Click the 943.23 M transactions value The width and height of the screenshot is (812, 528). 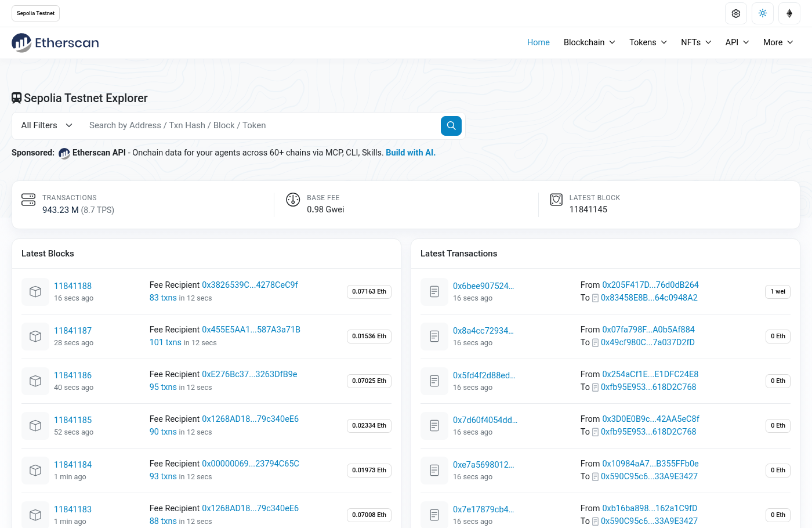[x=60, y=210]
